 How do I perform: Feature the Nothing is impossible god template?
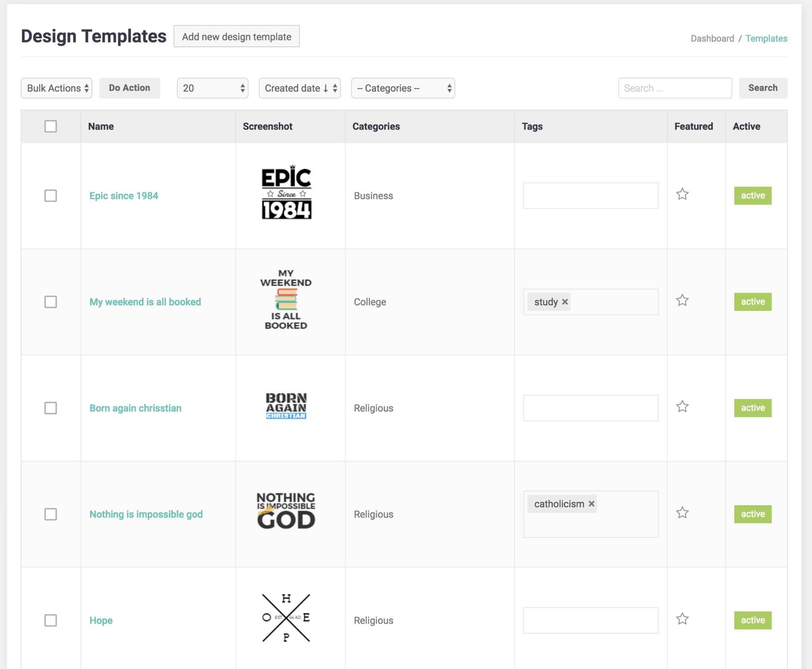point(682,513)
